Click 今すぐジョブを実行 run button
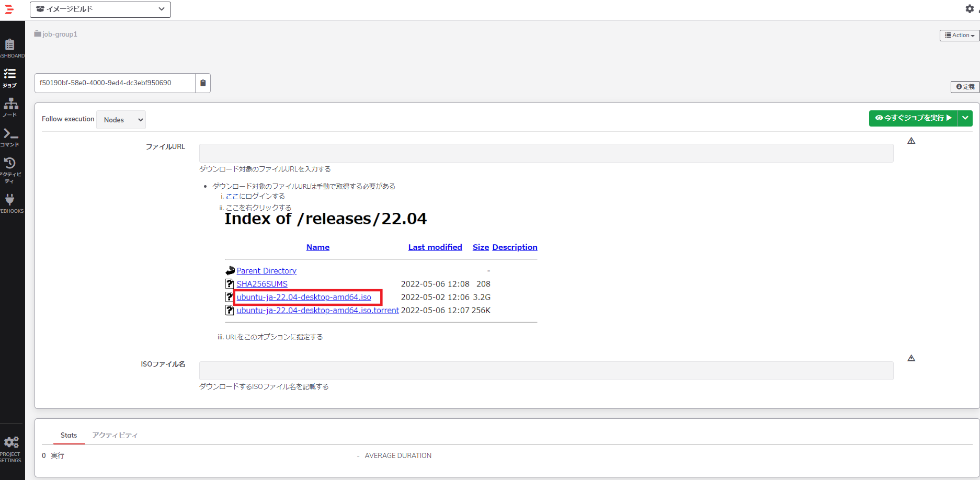980x480 pixels. (913, 118)
